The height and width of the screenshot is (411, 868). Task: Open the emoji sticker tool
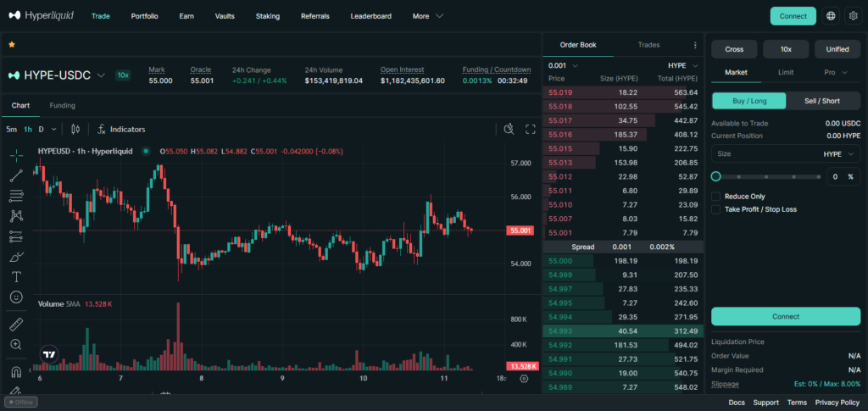click(17, 297)
